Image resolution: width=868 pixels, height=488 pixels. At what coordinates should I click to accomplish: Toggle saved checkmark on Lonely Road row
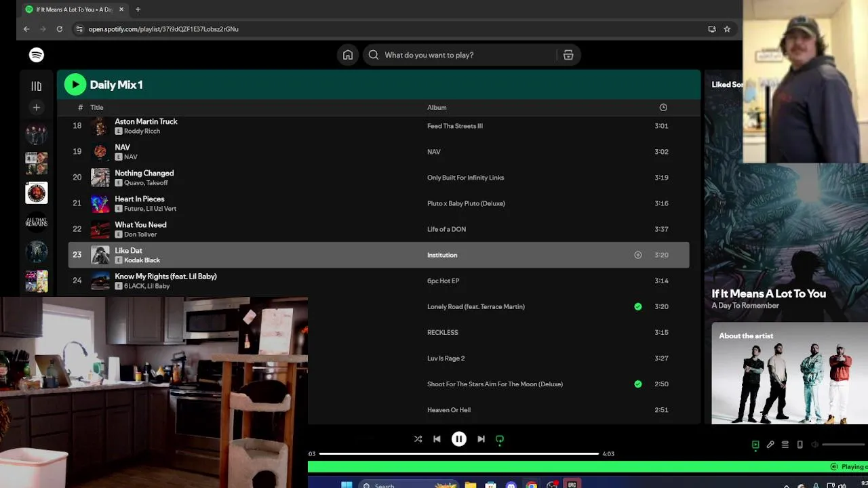click(637, 306)
